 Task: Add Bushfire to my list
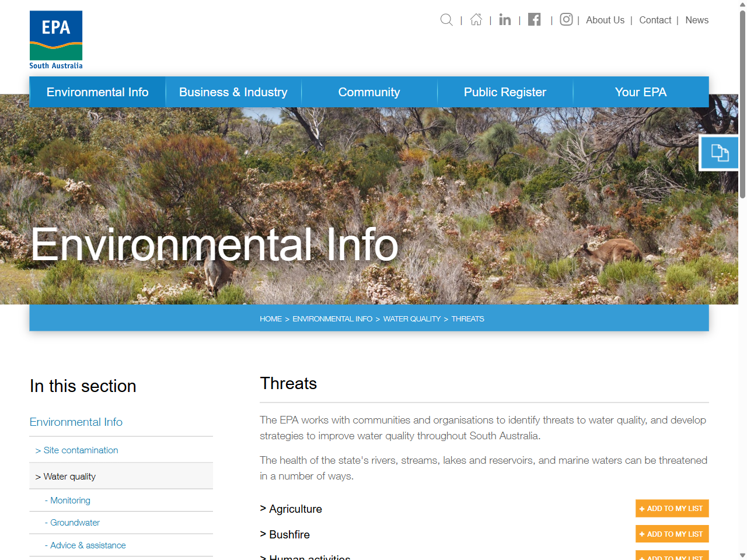[x=672, y=533]
